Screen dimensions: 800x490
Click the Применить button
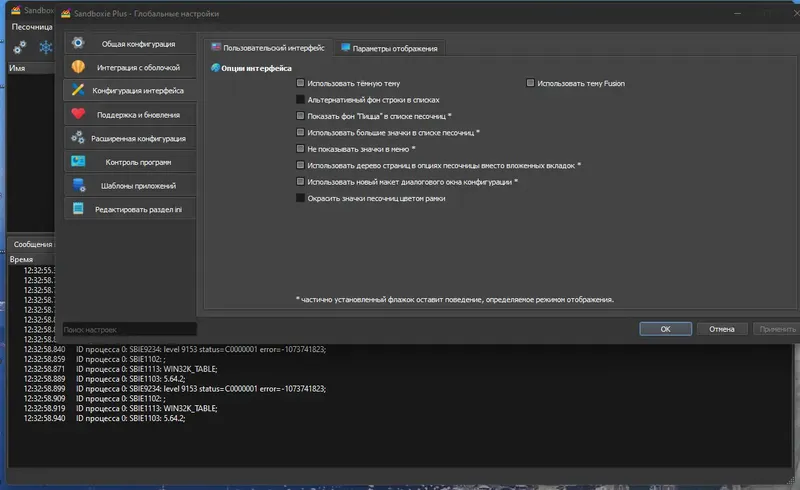(777, 329)
